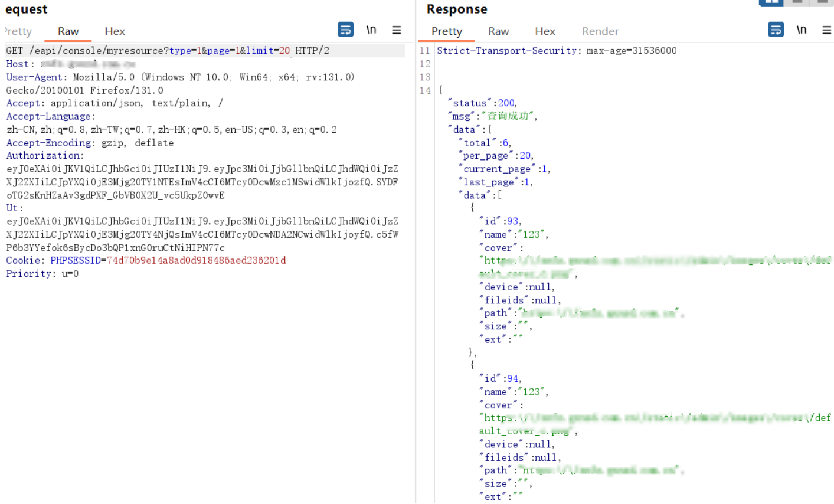Click the "last_page":1 field
The width and height of the screenshot is (834, 504).
(x=496, y=182)
